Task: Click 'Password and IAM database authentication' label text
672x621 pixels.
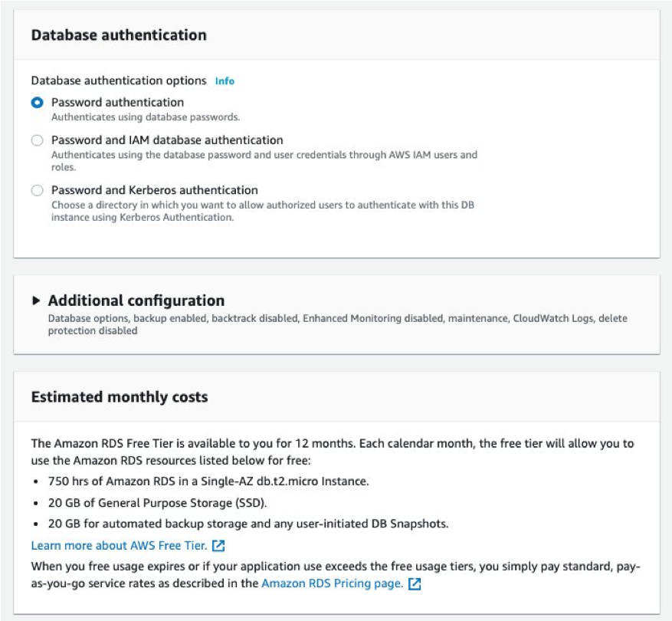Action: (x=167, y=140)
